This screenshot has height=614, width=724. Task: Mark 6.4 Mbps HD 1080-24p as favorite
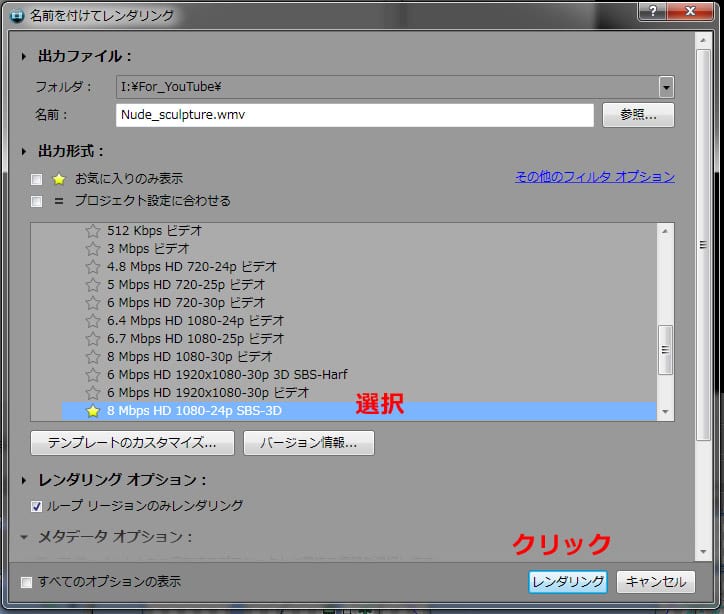click(94, 321)
